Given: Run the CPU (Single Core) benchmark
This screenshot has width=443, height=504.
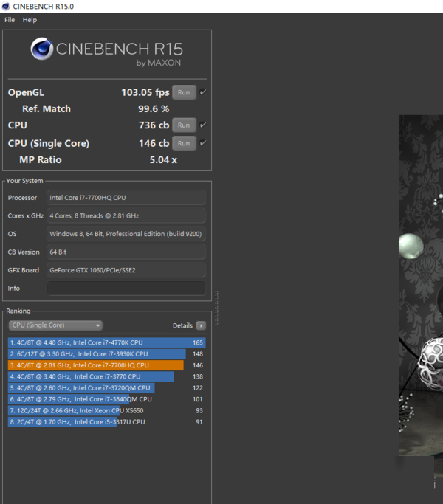Looking at the screenshot, I should (184, 143).
